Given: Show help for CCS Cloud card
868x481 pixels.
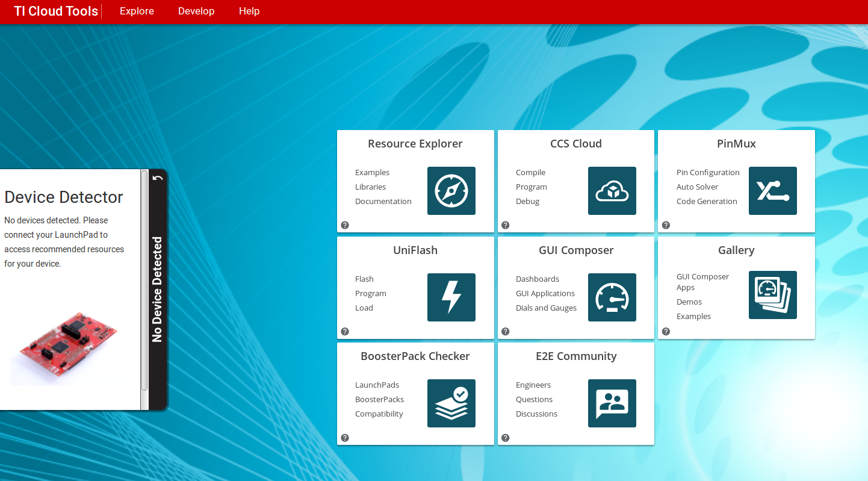Looking at the screenshot, I should tap(506, 225).
